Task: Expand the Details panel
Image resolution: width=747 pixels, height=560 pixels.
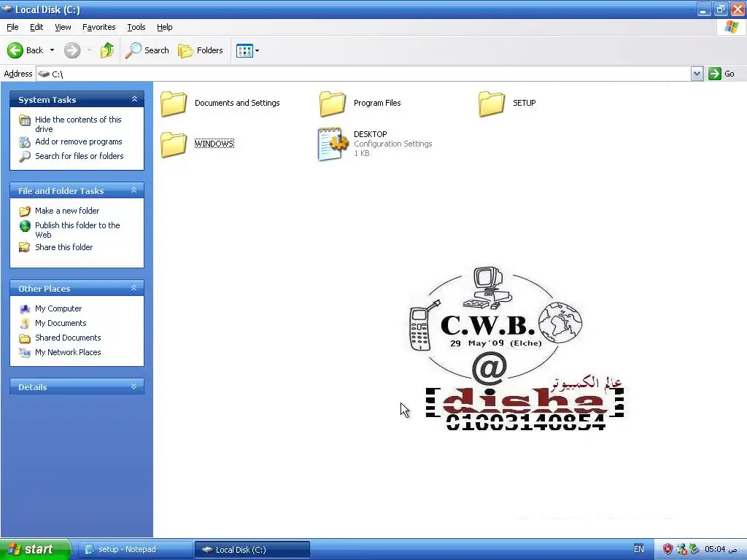Action: coord(134,386)
